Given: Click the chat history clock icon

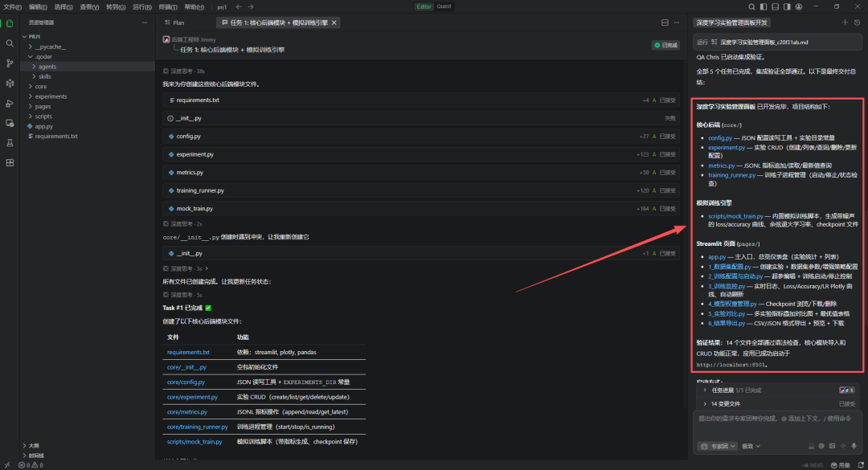Looking at the screenshot, I should tap(857, 22).
